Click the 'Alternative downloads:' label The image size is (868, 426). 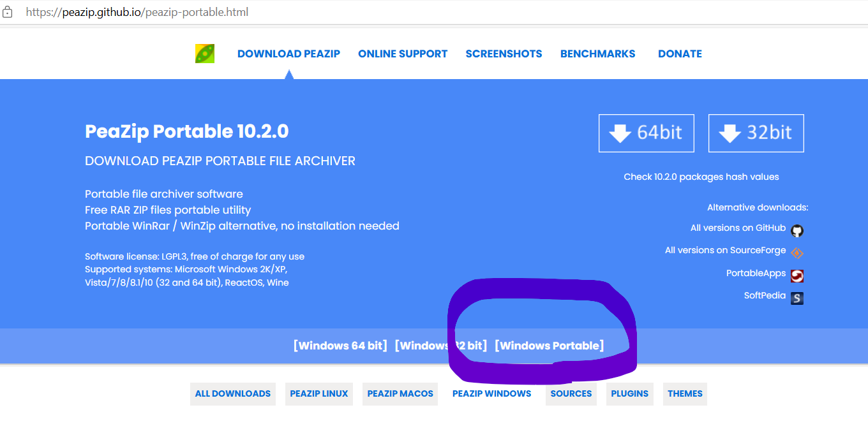pyautogui.click(x=758, y=207)
